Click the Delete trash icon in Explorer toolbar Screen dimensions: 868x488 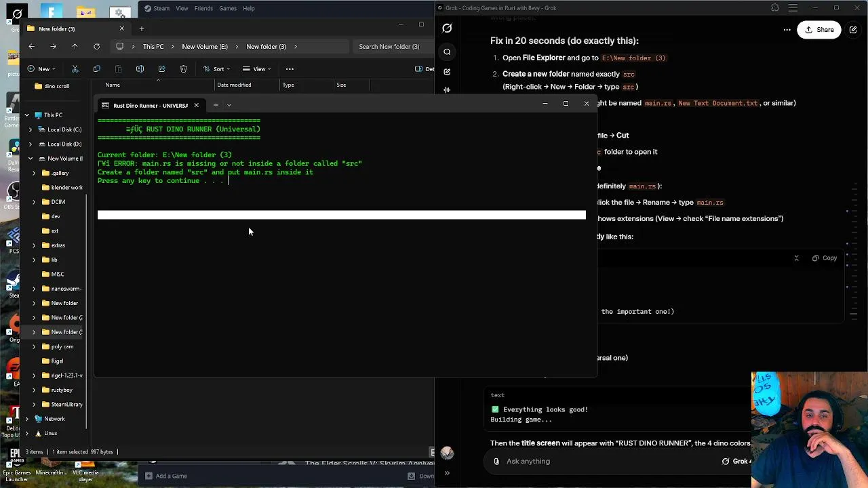tap(183, 68)
